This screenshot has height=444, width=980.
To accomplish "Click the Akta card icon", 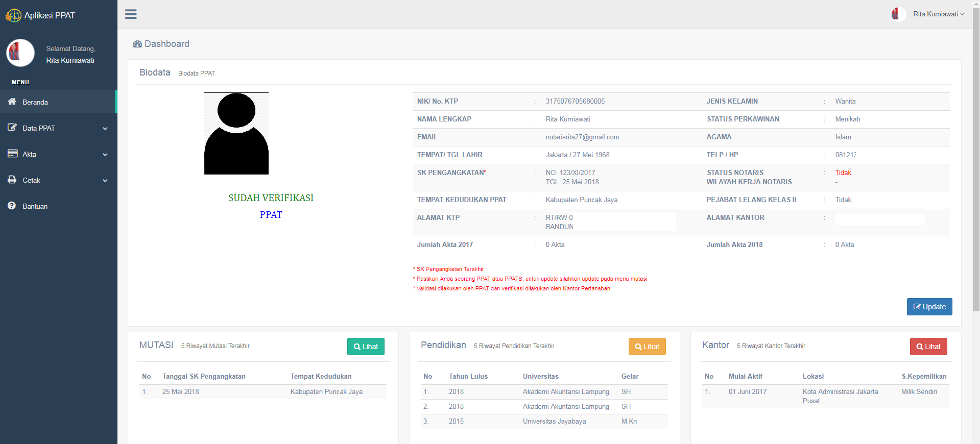I will click(x=12, y=154).
